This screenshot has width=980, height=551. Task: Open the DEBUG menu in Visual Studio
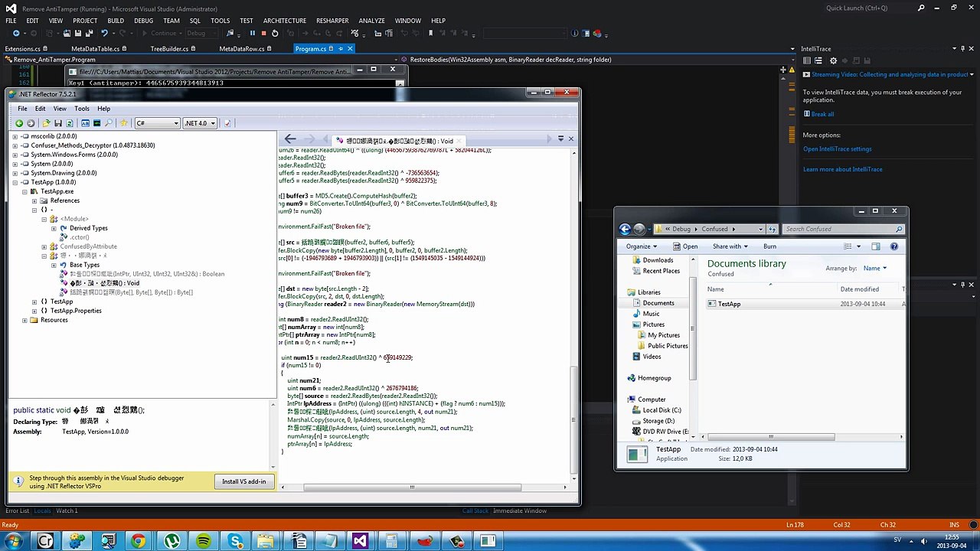click(143, 21)
